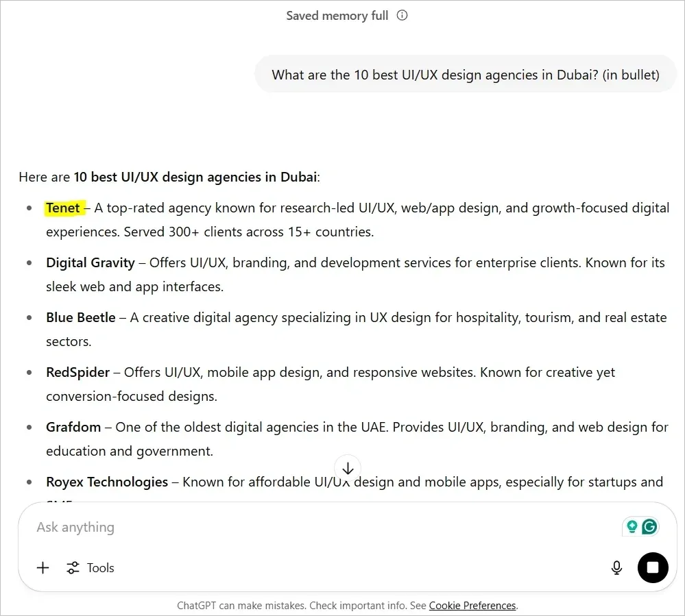Click the bold text Blue Beetle
Viewport: 685px width, 616px height.
point(81,317)
